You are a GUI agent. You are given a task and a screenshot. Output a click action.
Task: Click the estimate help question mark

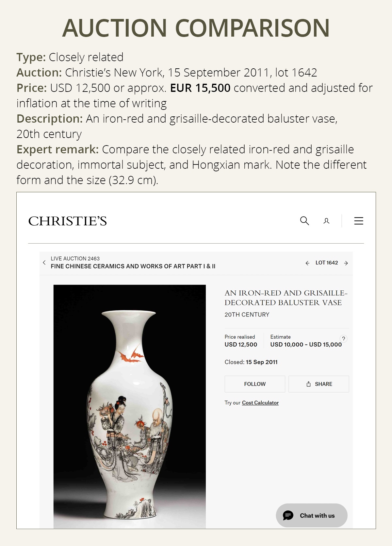(x=343, y=339)
